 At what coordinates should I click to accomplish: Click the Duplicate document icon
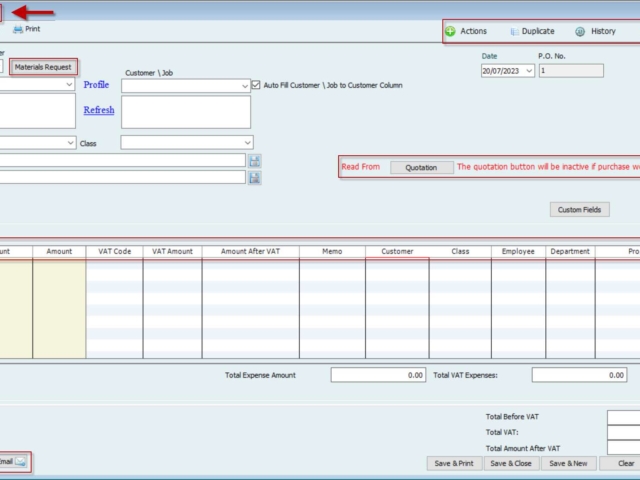point(514,31)
